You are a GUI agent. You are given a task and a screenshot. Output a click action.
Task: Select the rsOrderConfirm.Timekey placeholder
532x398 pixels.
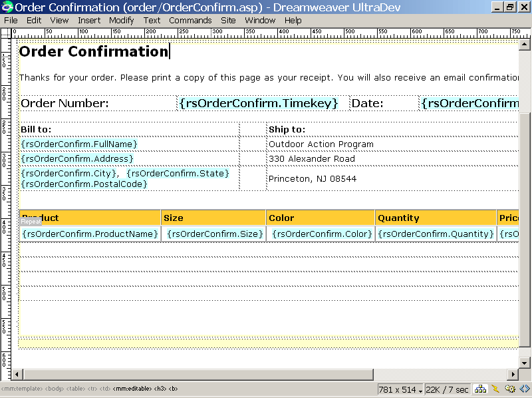point(259,103)
